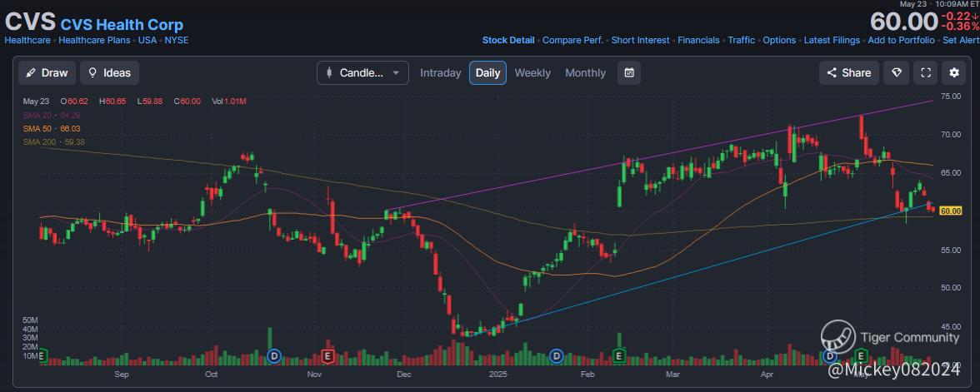This screenshot has width=980, height=392.
Task: Click the red earnings marker in November
Action: coord(327,356)
